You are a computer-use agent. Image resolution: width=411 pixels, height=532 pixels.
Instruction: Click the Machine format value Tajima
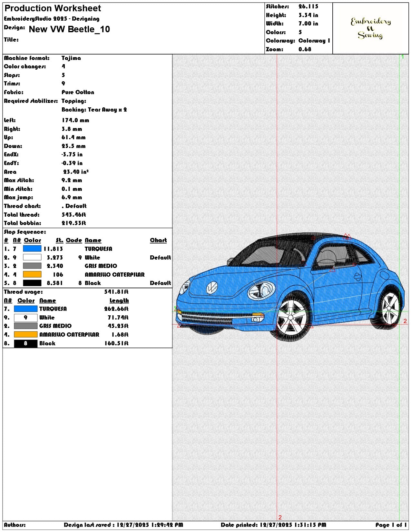pyautogui.click(x=71, y=58)
